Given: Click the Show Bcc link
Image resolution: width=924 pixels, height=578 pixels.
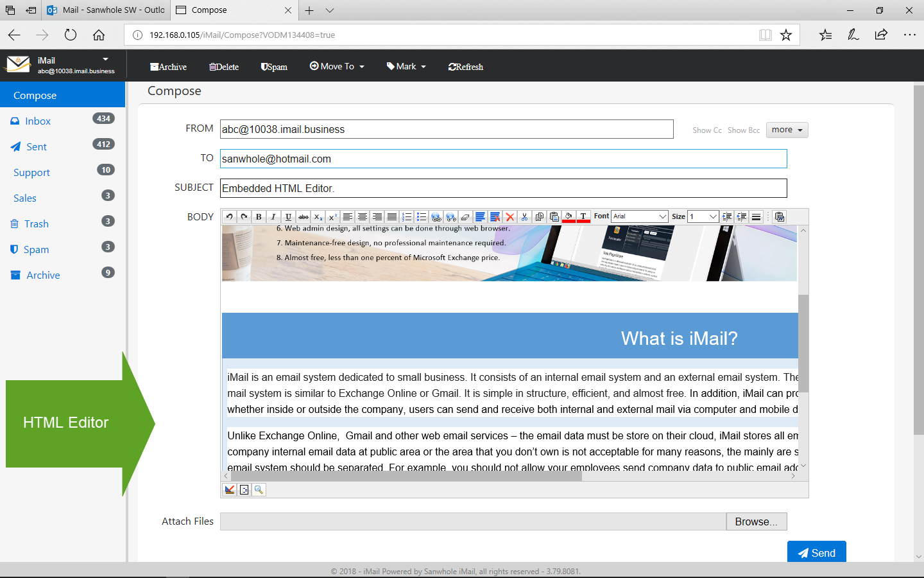Looking at the screenshot, I should (x=744, y=130).
